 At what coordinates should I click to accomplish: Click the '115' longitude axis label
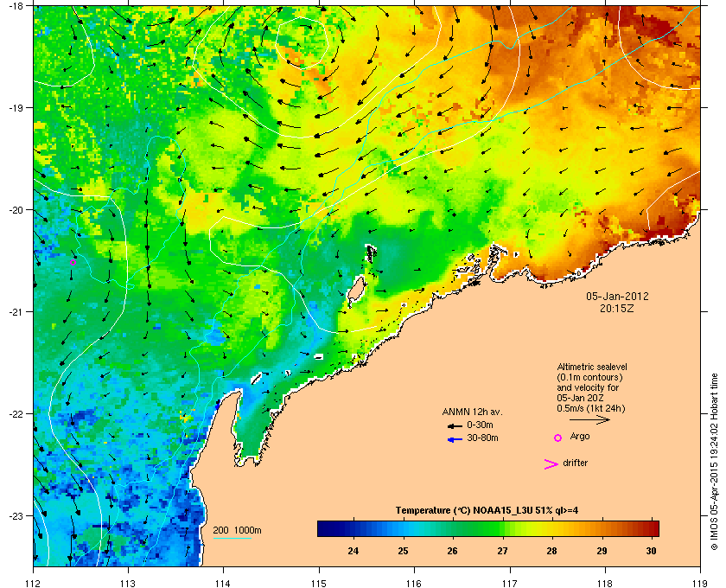tap(319, 584)
